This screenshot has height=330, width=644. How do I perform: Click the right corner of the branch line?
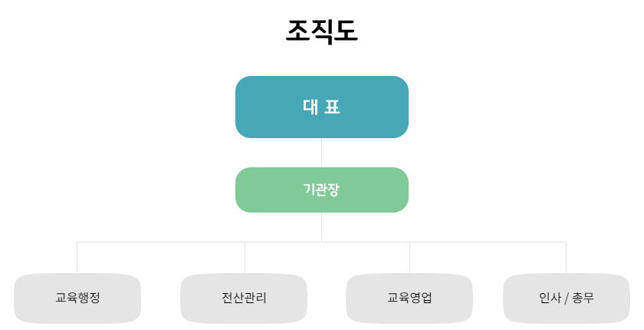coord(567,242)
